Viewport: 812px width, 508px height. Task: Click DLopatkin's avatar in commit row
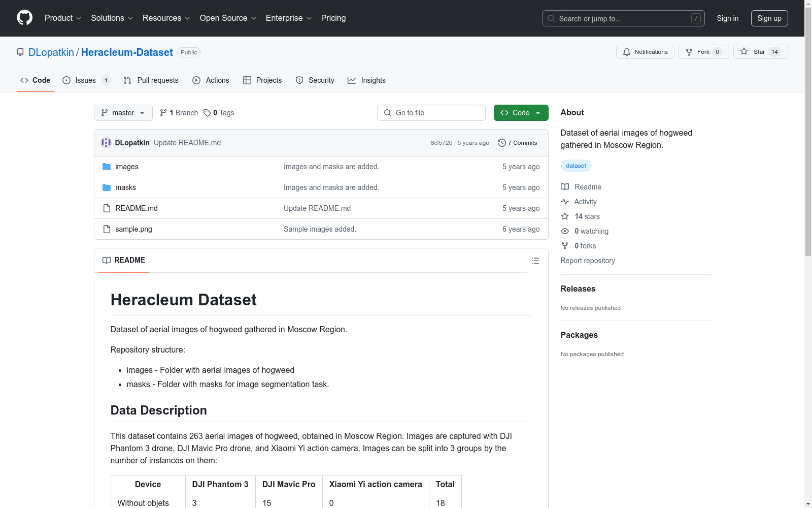click(106, 143)
